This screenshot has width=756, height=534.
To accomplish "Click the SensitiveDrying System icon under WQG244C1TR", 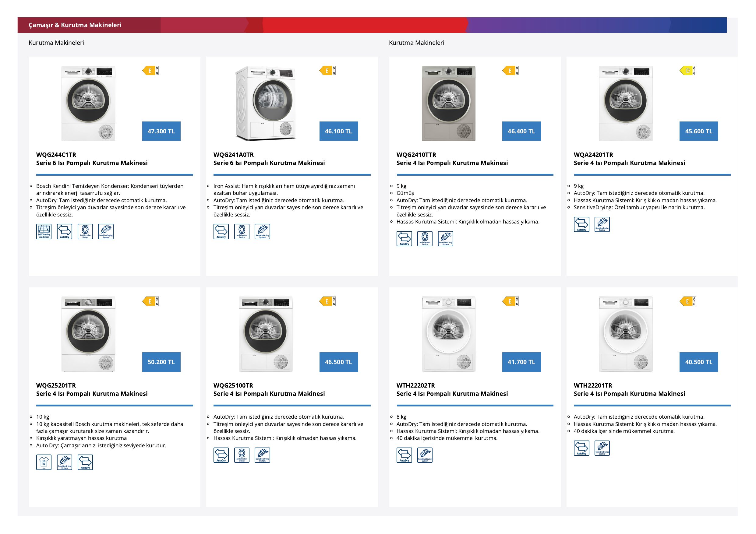I will point(106,231).
